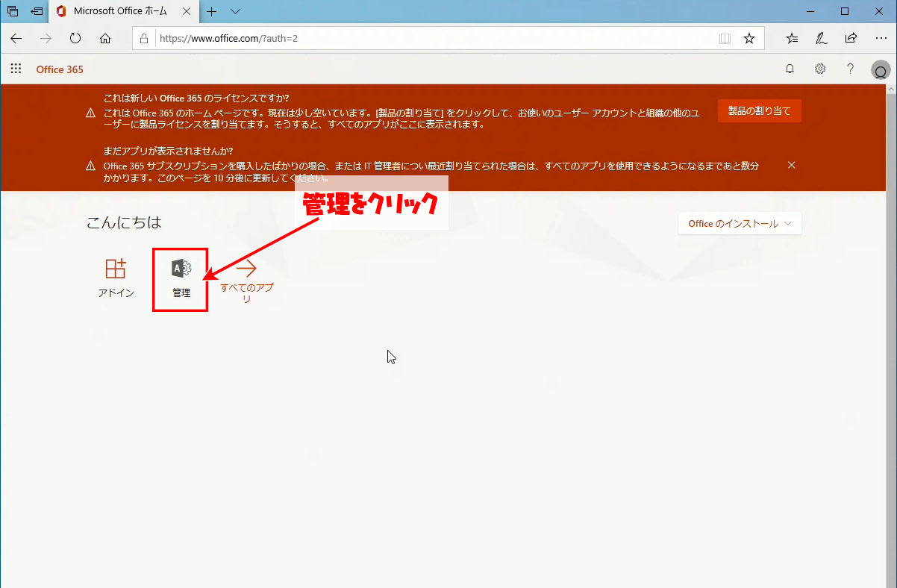Click the first banner warning triangle icon

[x=90, y=113]
